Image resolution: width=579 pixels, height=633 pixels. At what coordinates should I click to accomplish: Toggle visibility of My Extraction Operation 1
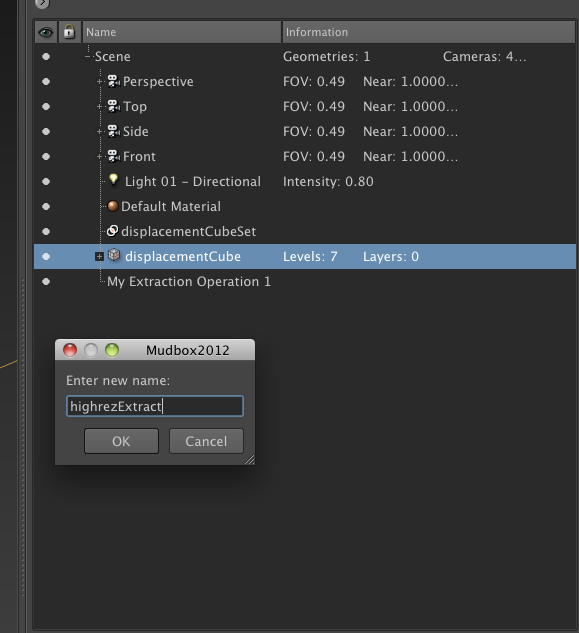click(46, 282)
